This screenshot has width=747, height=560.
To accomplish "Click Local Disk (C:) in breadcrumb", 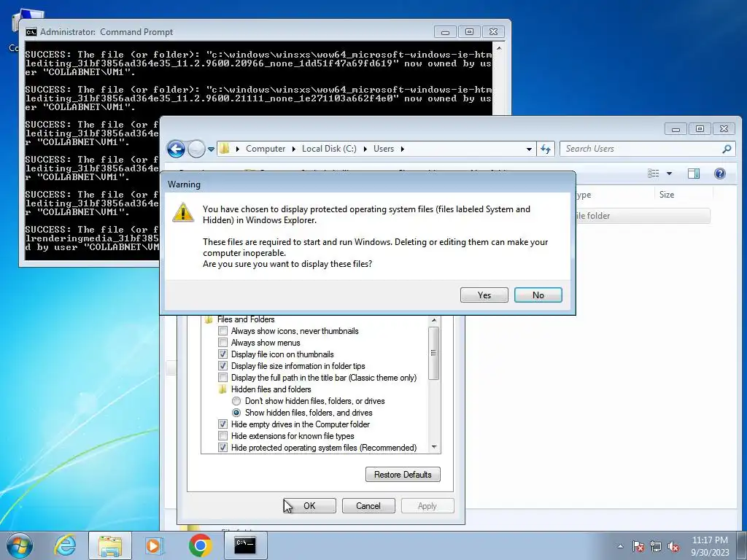I will tap(329, 149).
